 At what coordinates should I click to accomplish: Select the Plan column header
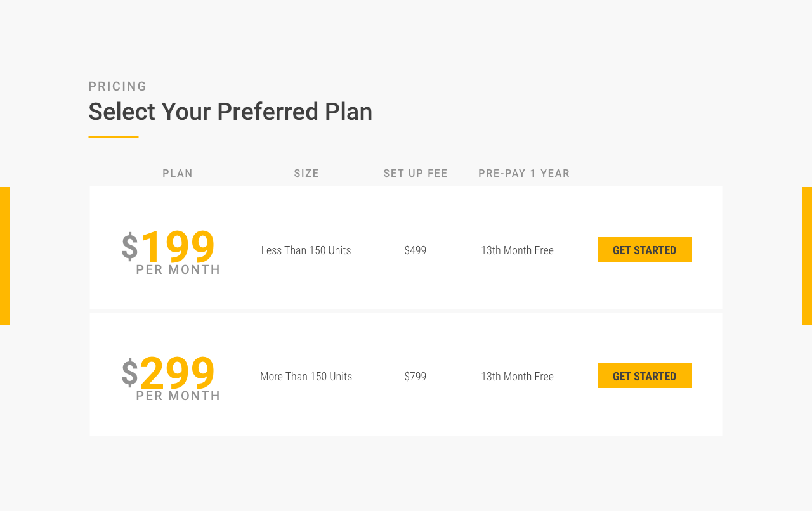[x=178, y=174]
